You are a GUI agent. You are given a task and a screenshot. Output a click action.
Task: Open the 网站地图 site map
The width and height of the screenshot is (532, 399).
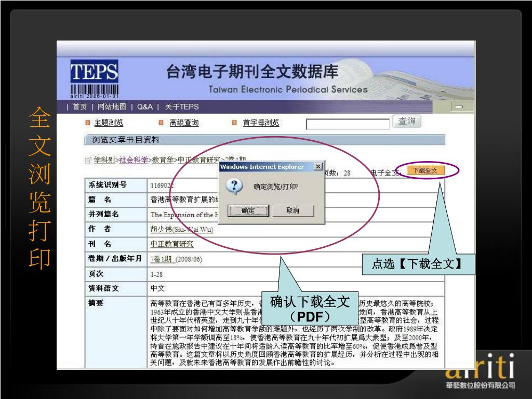point(112,107)
